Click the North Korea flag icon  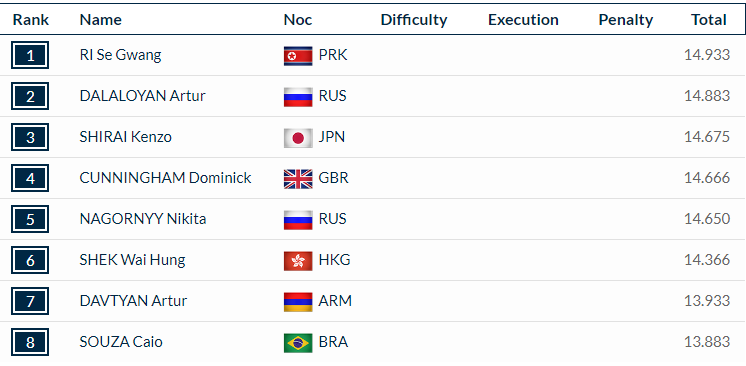coord(298,56)
